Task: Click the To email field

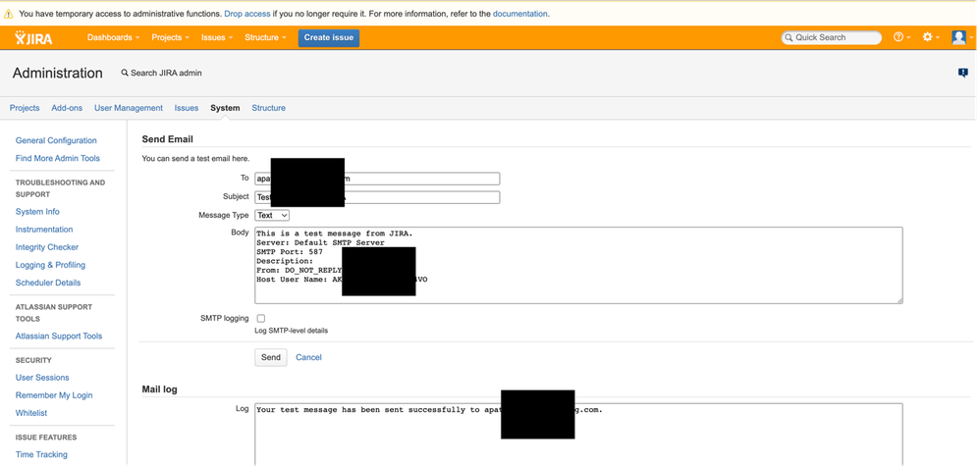Action: 377,179
